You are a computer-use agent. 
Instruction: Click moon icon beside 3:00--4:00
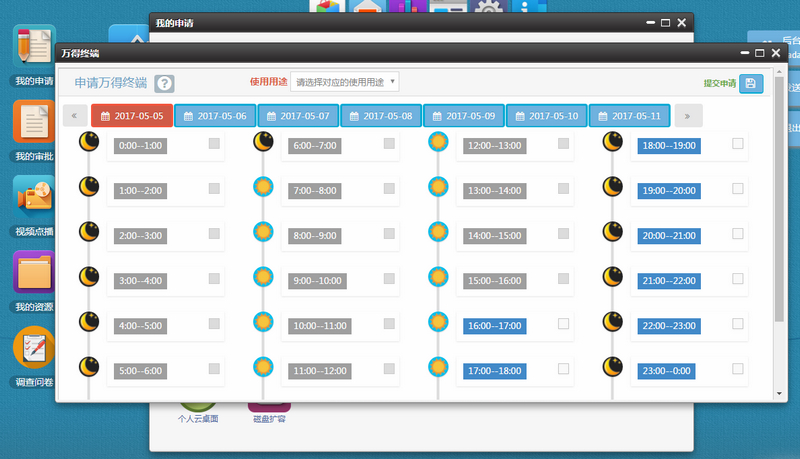coord(89,277)
